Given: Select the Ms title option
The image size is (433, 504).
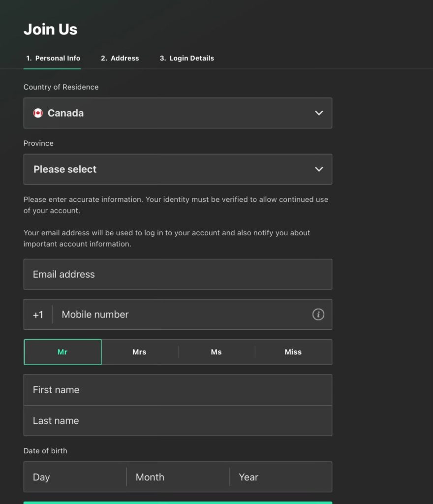Looking at the screenshot, I should [216, 351].
